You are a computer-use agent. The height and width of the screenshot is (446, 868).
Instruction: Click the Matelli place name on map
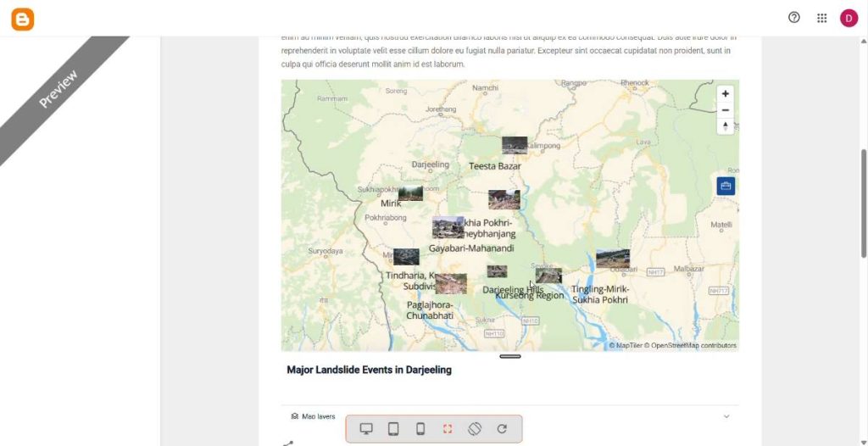coord(721,225)
